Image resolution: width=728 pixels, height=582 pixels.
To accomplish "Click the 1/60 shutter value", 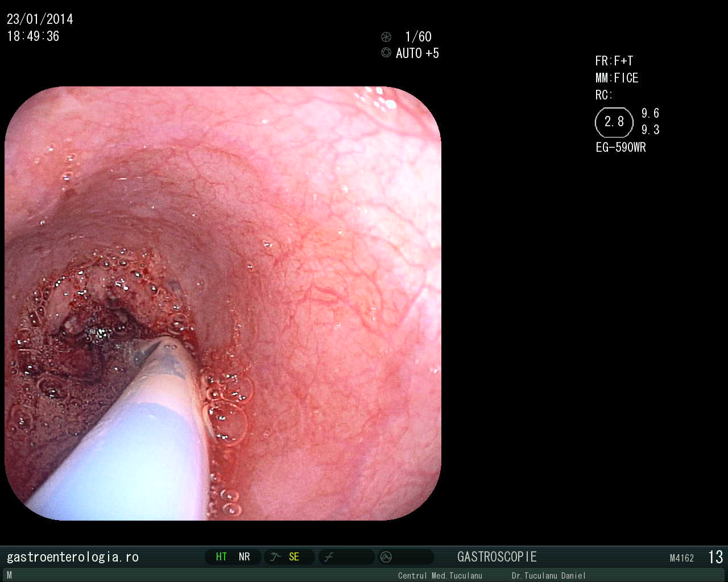I will tap(418, 37).
